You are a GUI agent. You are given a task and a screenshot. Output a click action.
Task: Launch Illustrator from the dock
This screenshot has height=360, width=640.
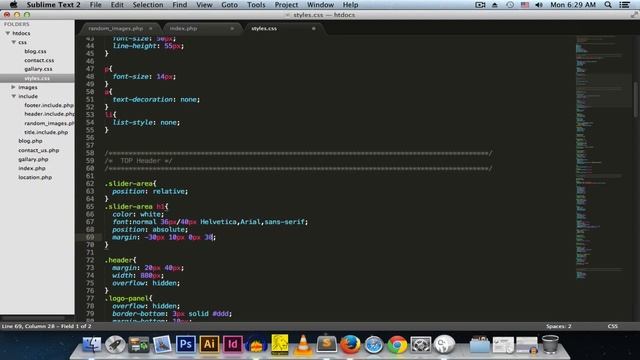[209, 344]
